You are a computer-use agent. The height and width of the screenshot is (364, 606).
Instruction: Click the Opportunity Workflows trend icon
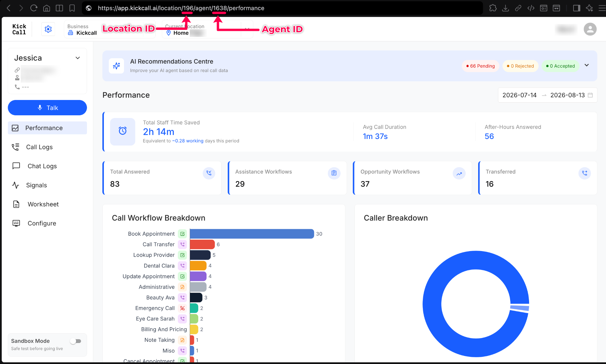pyautogui.click(x=459, y=173)
